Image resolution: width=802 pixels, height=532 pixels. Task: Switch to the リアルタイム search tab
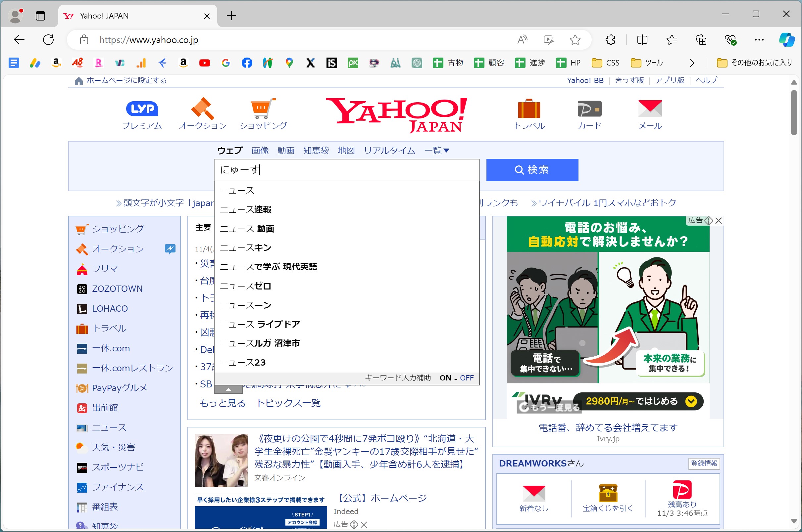389,150
